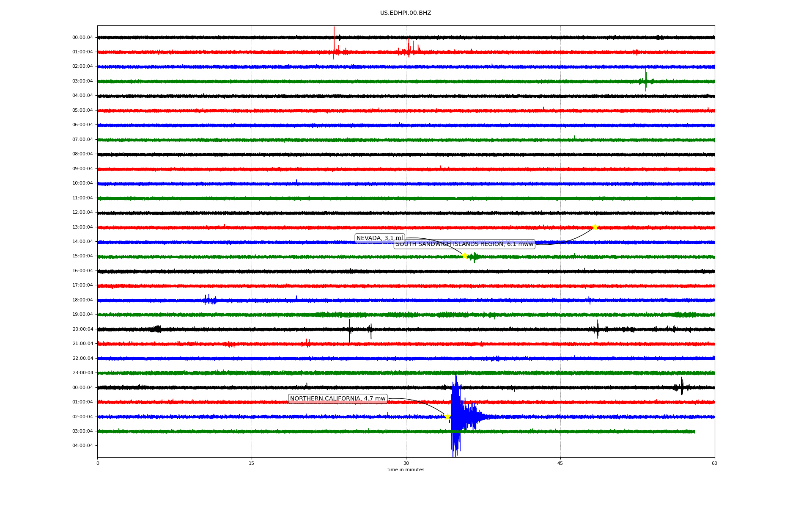The image size is (812, 508).
Task: Click the 14:00:04 time label
Action: [x=82, y=242]
